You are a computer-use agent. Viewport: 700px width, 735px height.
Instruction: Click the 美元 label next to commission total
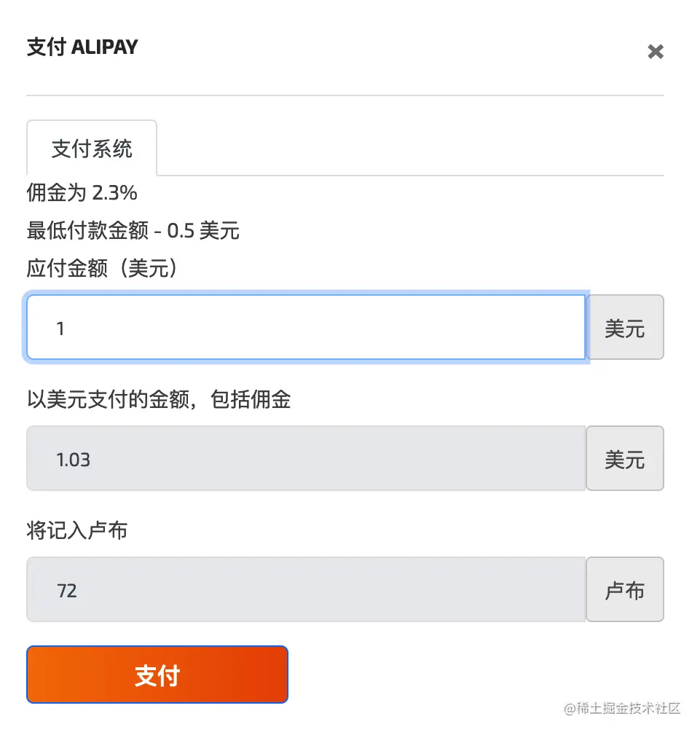pos(624,458)
